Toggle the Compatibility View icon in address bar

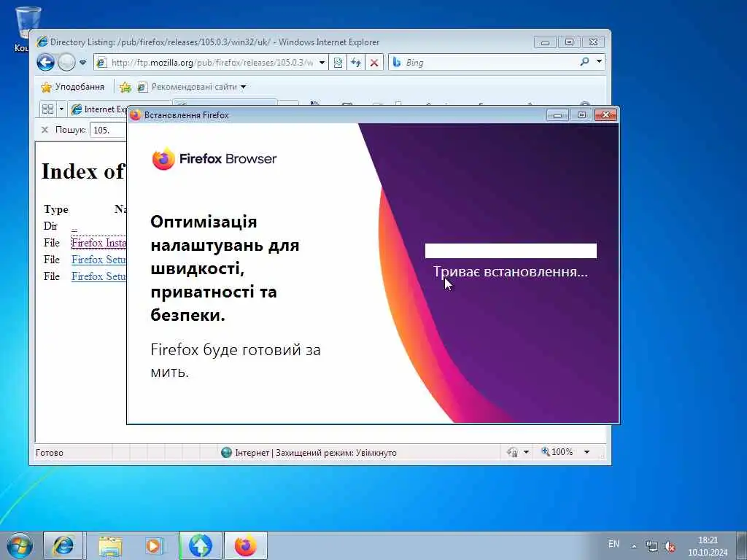point(338,63)
